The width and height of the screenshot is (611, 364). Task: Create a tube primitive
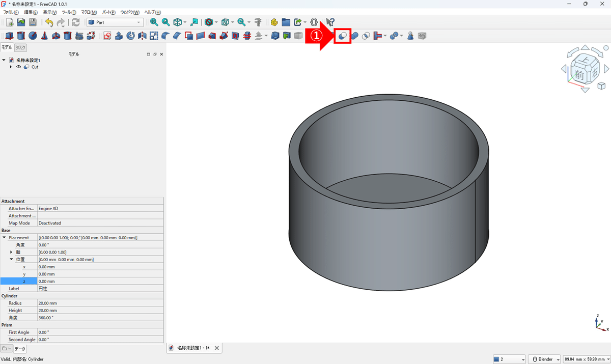(x=68, y=36)
